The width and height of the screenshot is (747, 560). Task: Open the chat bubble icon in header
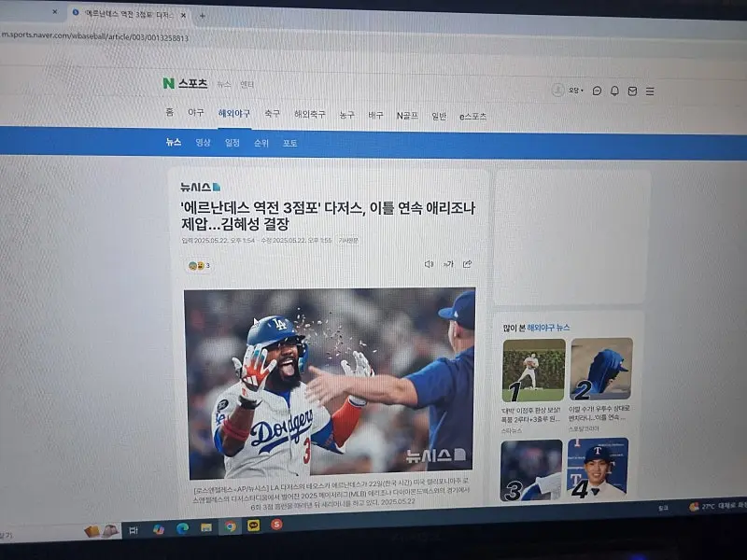pyautogui.click(x=598, y=91)
